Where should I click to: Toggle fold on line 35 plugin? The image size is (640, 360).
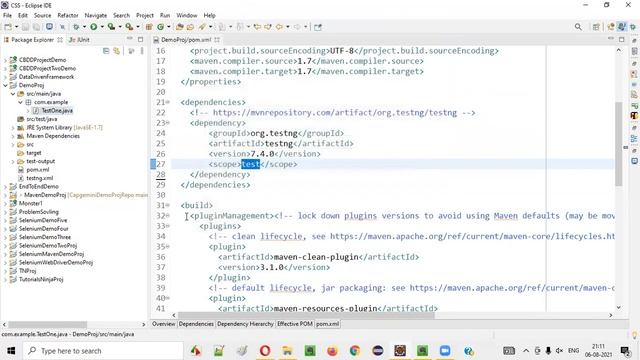[x=168, y=247]
